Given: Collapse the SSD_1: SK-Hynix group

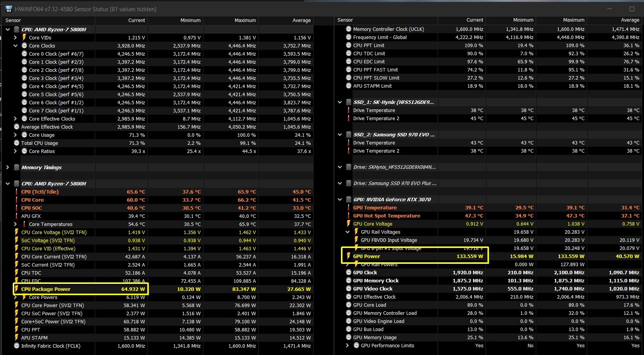Looking at the screenshot, I should pyautogui.click(x=340, y=102).
